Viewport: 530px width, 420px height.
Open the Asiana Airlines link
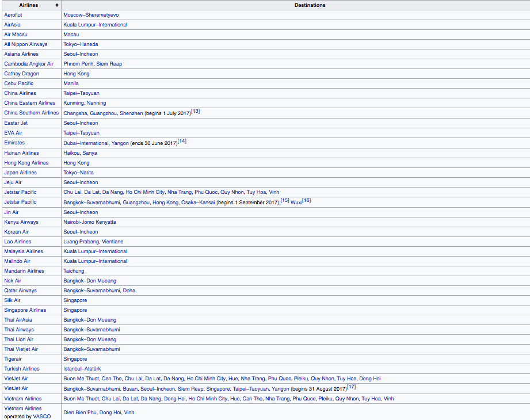[21, 54]
